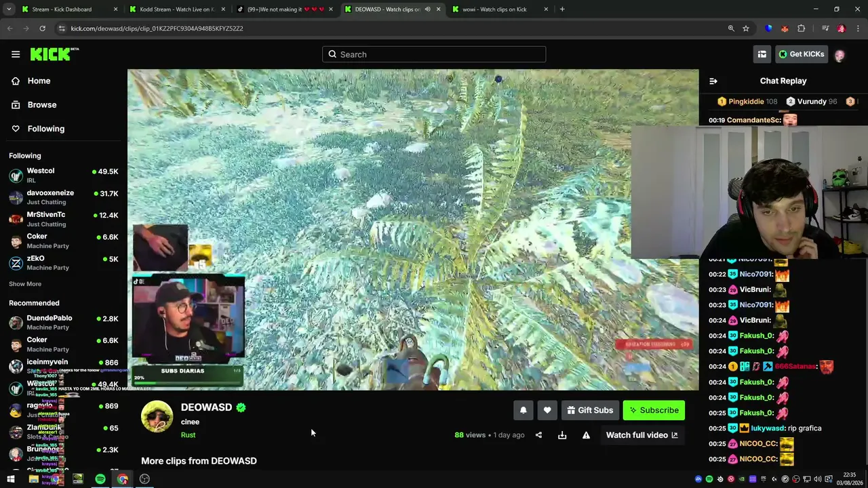Switch to wowi clips browser tab
Viewport: 868px width, 488px height.
tap(500, 9)
